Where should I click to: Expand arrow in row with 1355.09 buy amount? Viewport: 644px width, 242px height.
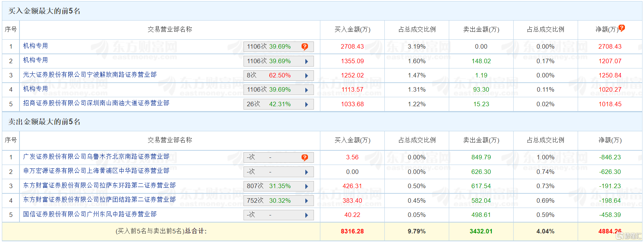point(306,61)
